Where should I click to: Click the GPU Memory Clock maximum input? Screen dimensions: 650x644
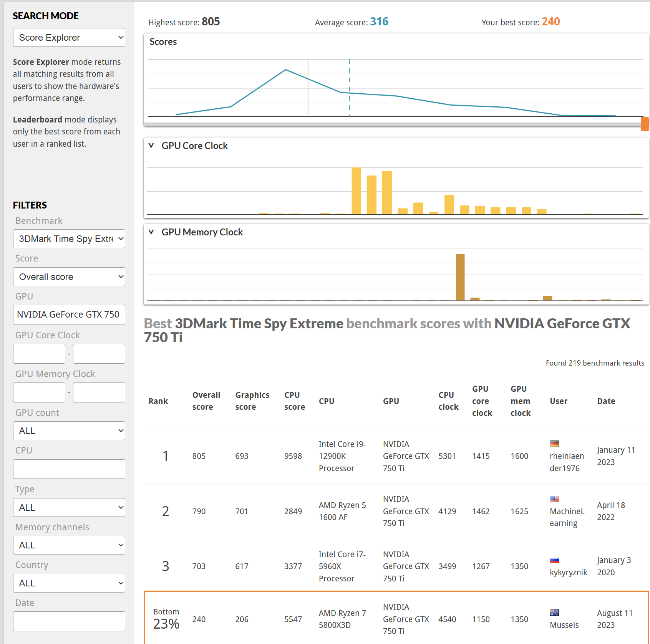[x=99, y=392]
